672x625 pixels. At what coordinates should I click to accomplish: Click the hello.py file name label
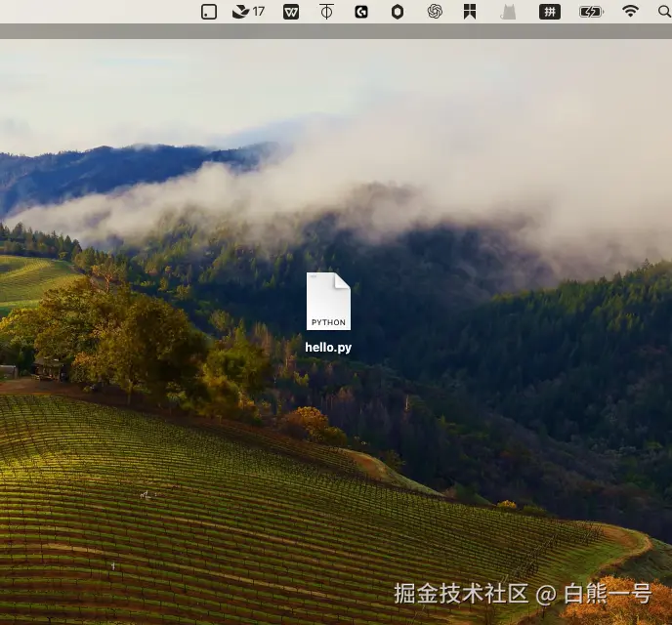(x=328, y=348)
